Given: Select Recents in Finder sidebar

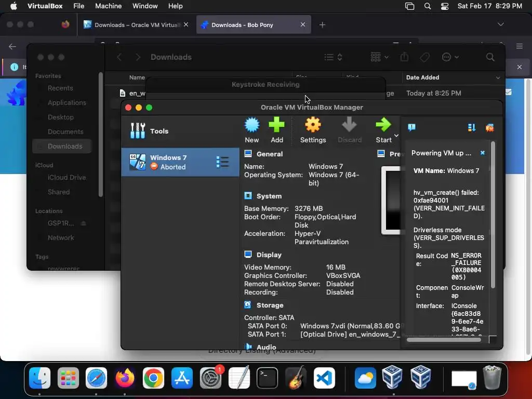Looking at the screenshot, I should coord(60,88).
